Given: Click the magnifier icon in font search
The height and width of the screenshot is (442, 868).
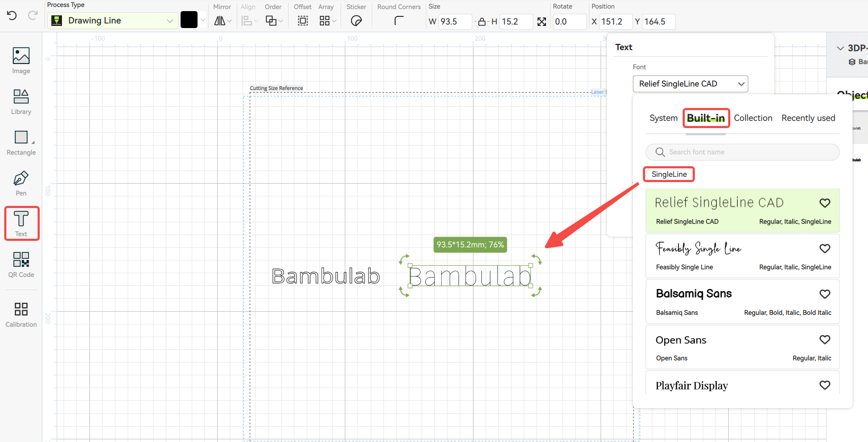Looking at the screenshot, I should click(x=660, y=152).
